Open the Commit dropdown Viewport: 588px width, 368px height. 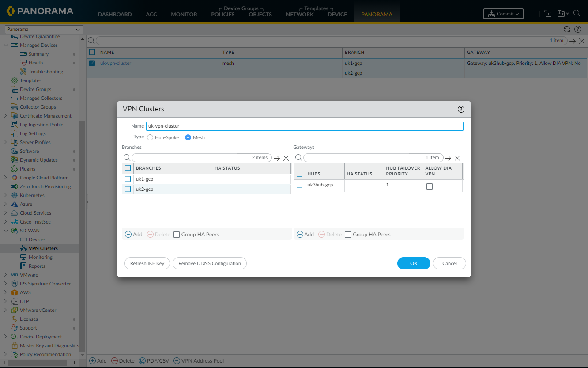(503, 14)
